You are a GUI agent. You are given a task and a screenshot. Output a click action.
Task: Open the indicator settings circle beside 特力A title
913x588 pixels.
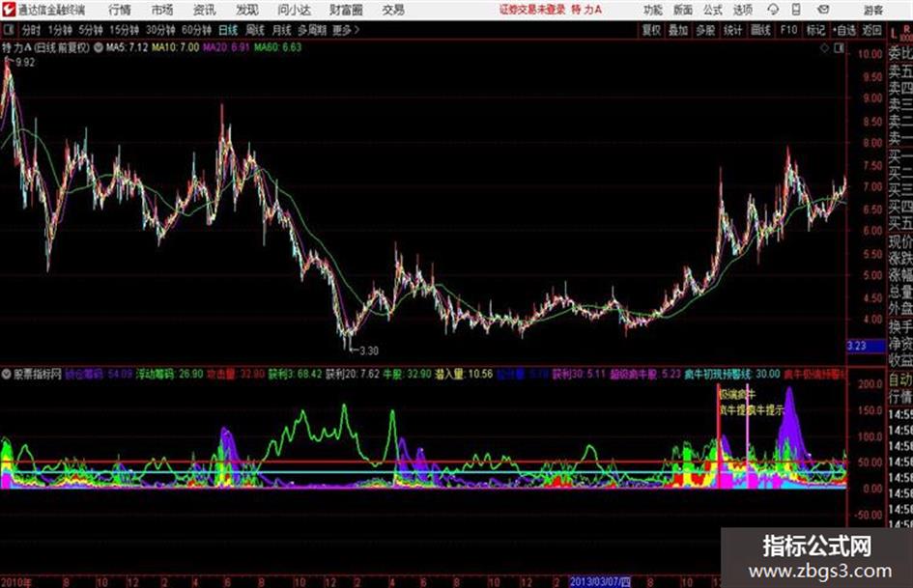[99, 47]
